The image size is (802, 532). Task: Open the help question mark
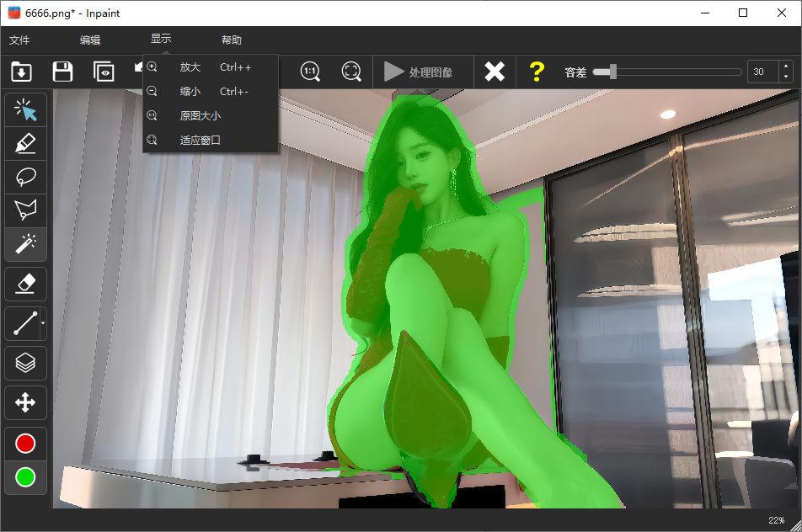click(x=537, y=72)
